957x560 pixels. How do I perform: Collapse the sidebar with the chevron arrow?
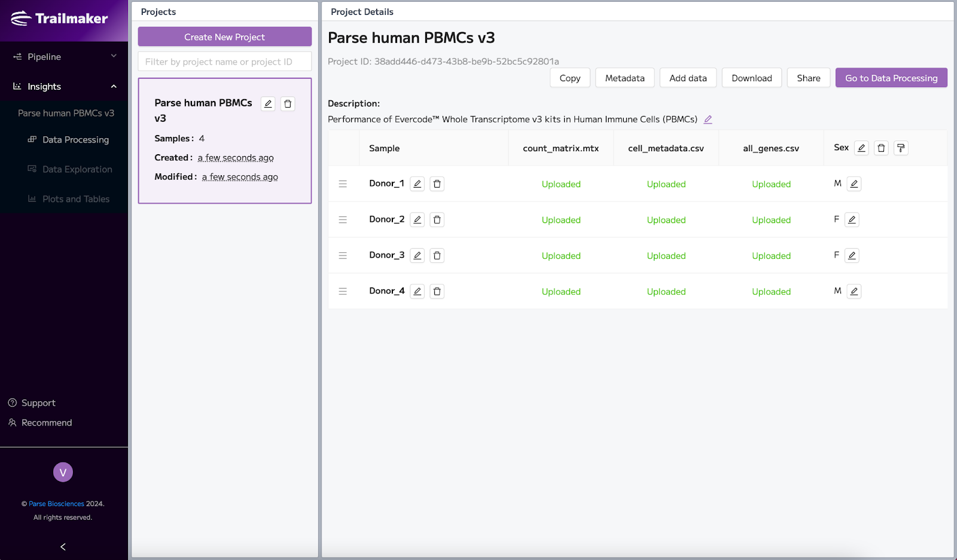click(62, 546)
